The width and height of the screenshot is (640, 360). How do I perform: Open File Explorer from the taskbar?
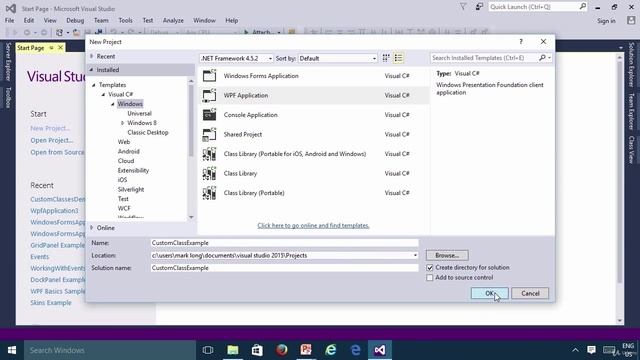coord(233,350)
